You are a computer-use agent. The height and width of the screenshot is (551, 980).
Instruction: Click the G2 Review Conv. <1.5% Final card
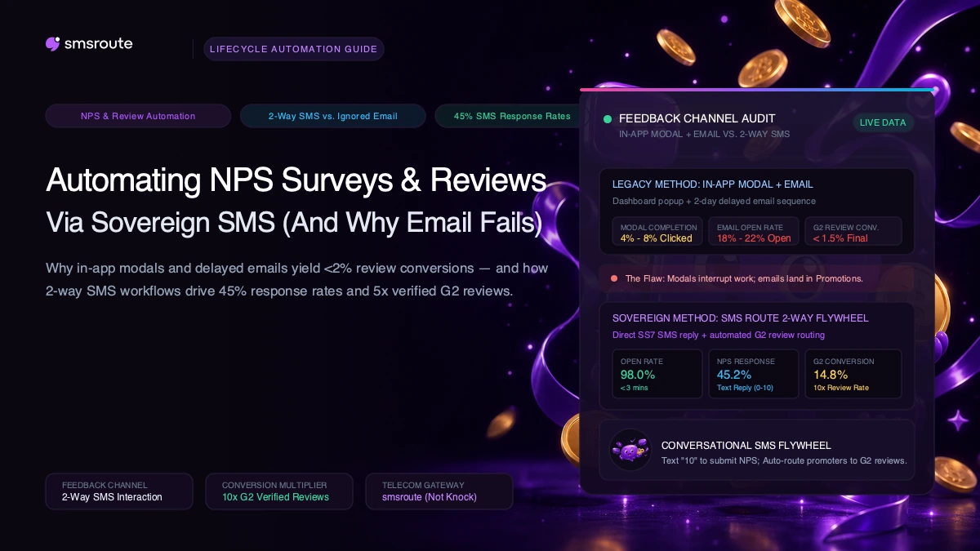pos(853,232)
